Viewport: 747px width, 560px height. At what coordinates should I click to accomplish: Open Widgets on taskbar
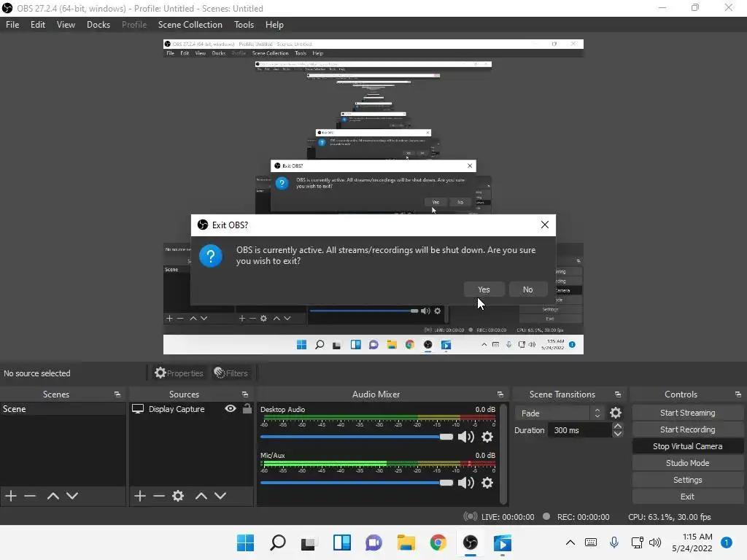click(341, 542)
